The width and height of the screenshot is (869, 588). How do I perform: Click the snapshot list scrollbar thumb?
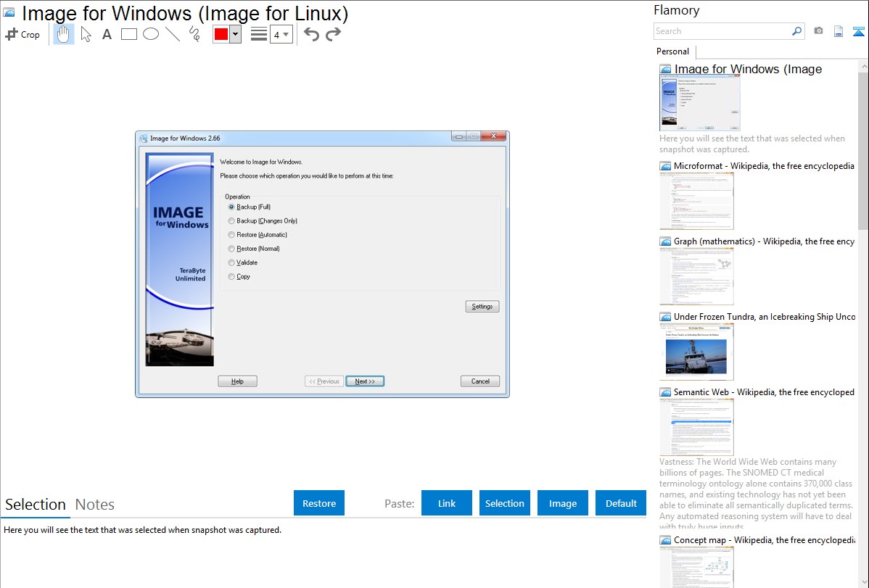click(863, 151)
